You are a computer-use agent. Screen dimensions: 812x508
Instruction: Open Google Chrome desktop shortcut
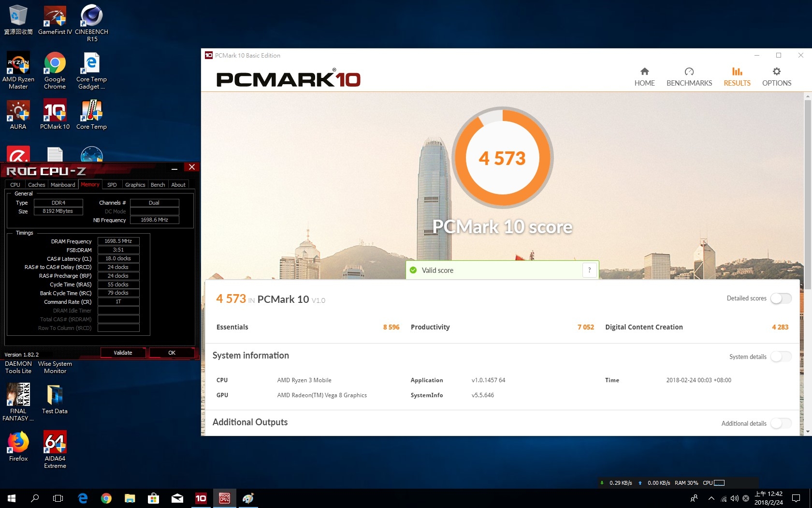[55, 71]
